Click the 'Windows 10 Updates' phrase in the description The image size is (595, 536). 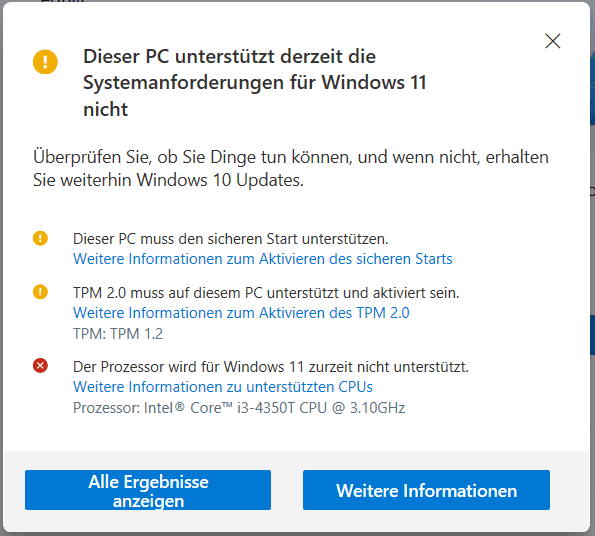pyautogui.click(x=220, y=180)
